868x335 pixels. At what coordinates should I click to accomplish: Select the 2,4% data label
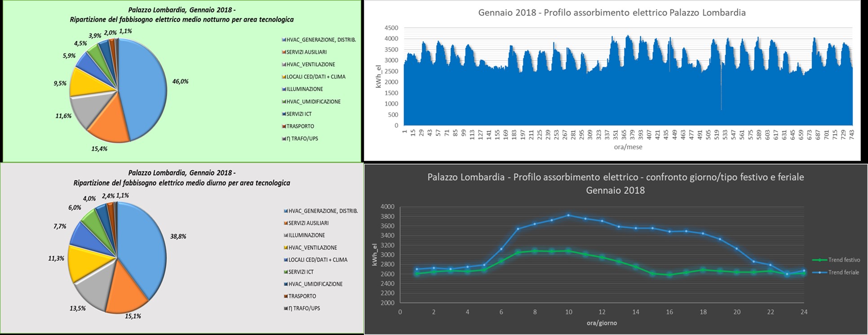pos(108,196)
